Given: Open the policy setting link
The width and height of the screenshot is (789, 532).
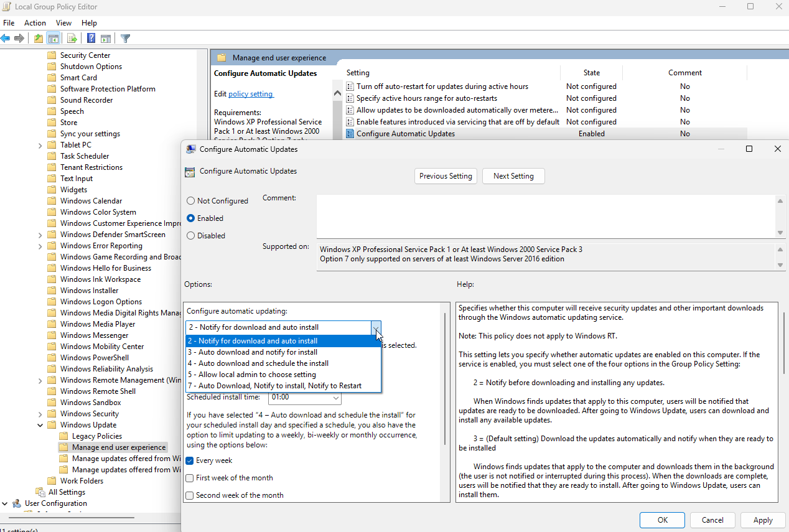Looking at the screenshot, I should coord(251,94).
